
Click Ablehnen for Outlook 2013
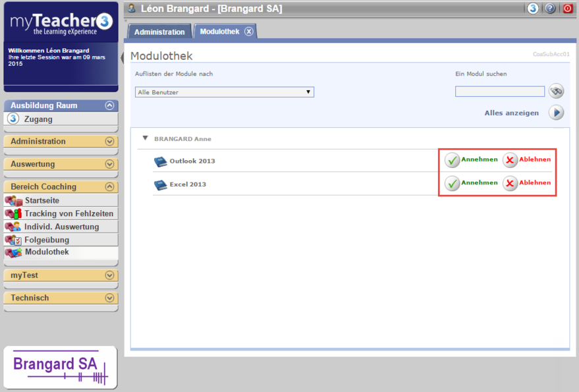(x=534, y=159)
